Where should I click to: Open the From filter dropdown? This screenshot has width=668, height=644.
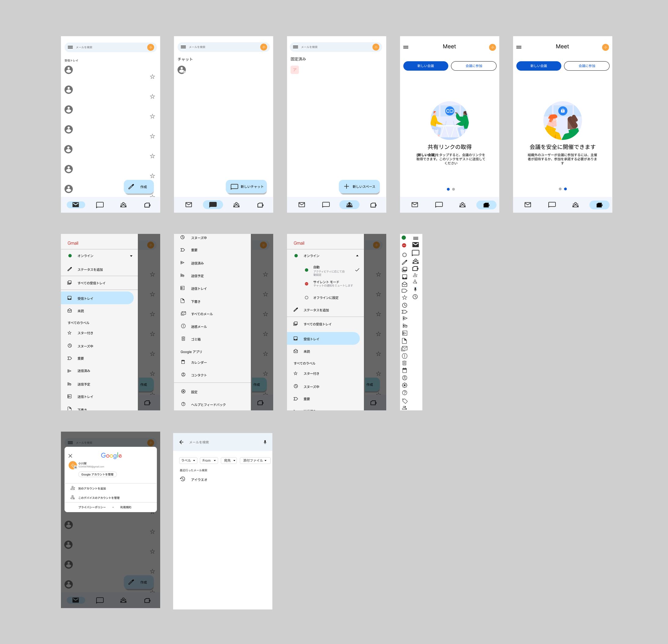(209, 460)
